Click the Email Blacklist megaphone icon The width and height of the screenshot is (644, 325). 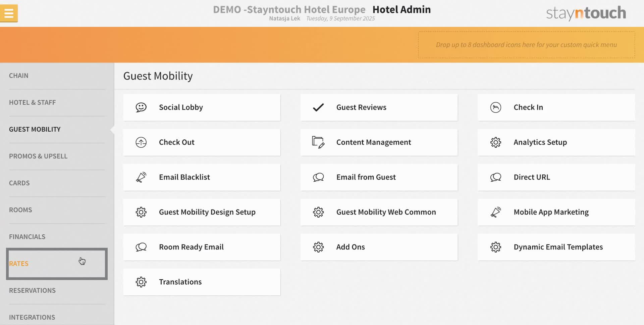pos(141,177)
